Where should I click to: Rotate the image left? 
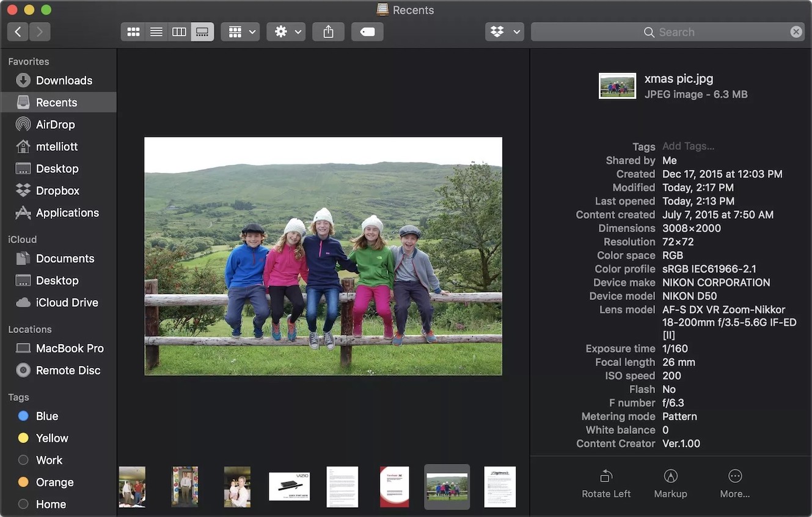tap(605, 483)
